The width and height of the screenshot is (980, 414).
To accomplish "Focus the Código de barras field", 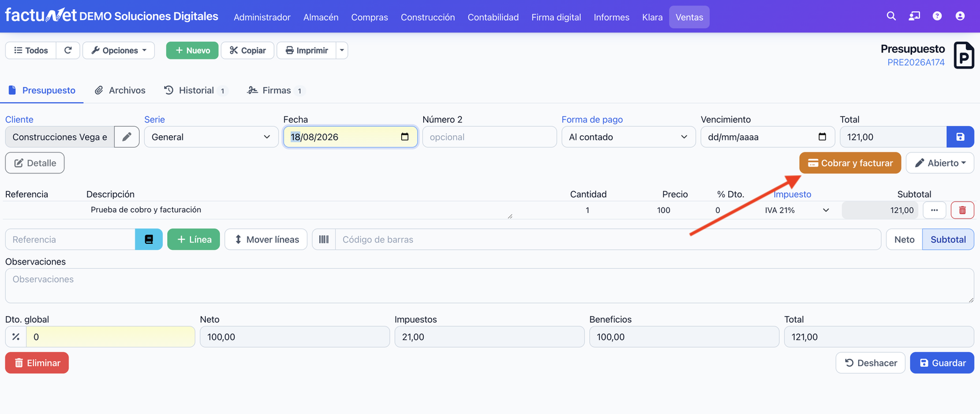I will (608, 239).
